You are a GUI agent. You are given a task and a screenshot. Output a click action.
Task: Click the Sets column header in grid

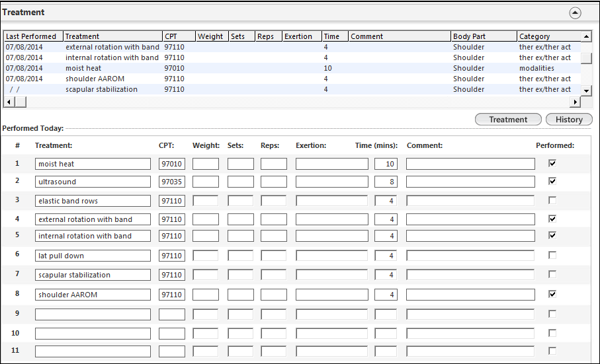(x=242, y=36)
